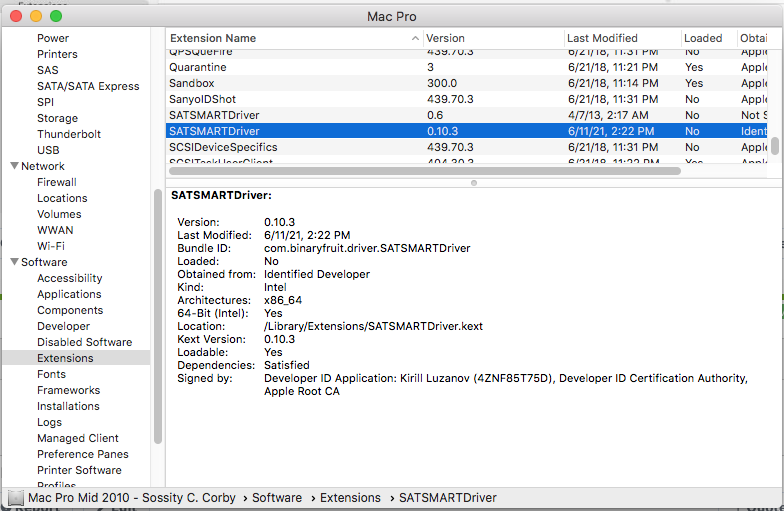The width and height of the screenshot is (784, 511).
Task: Click SATSMARTDriver in the bottom path bar
Action: [448, 498]
